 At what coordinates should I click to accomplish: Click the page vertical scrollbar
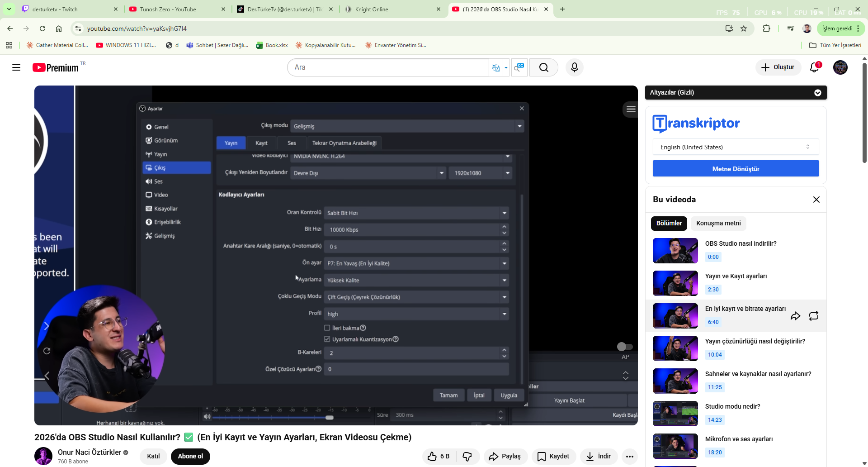864,113
